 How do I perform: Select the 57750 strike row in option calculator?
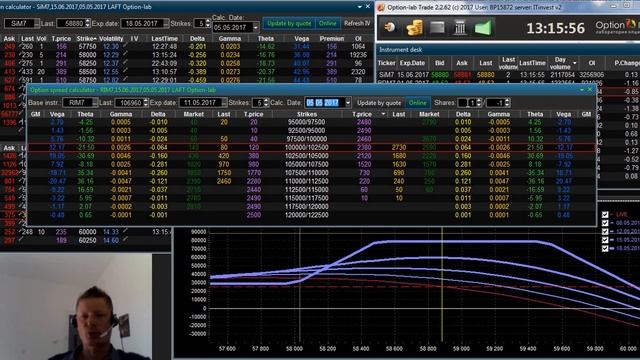click(x=187, y=47)
